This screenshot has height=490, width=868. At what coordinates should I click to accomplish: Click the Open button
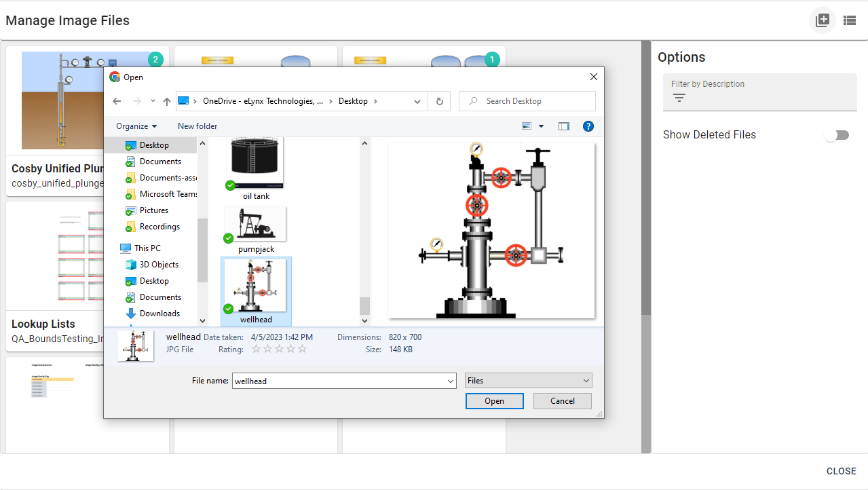(494, 400)
